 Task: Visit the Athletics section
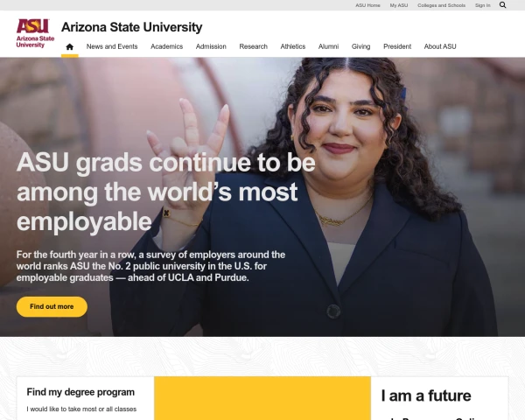tap(292, 46)
